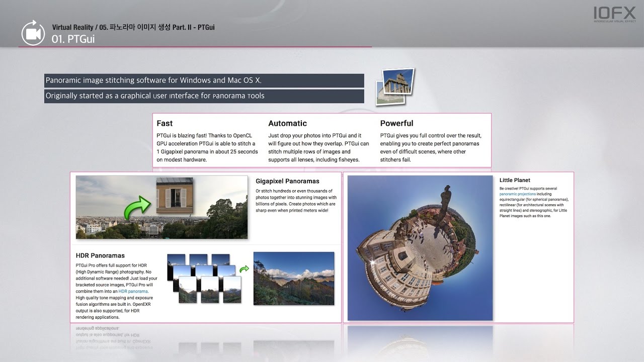Select the zoomed window inset on the panorama
The image size is (644, 362).
[x=175, y=196]
